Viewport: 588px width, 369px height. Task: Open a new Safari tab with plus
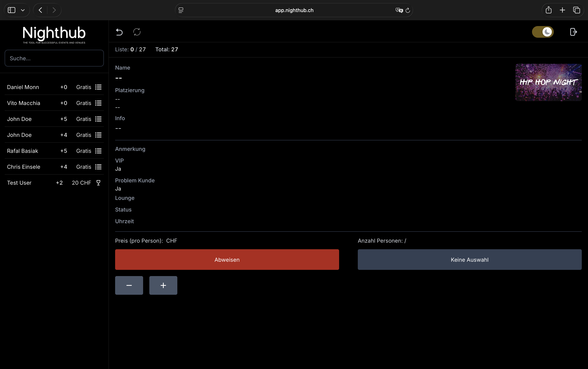[x=562, y=10]
